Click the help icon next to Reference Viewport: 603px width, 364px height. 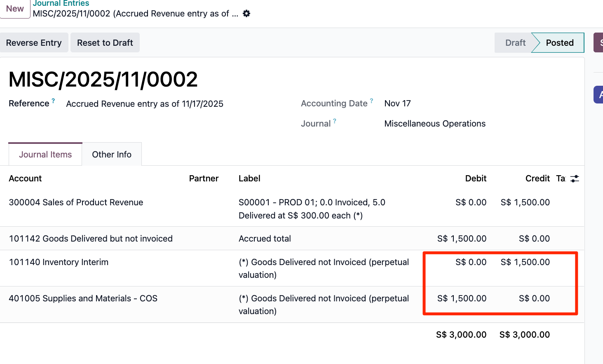(53, 101)
